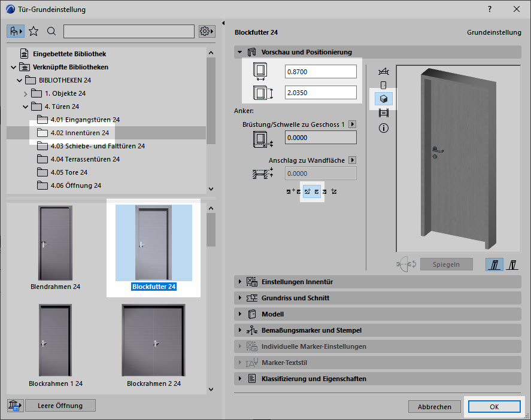The width and height of the screenshot is (531, 420).
Task: Click the Leere Öffnung button
Action: pyautogui.click(x=60, y=406)
